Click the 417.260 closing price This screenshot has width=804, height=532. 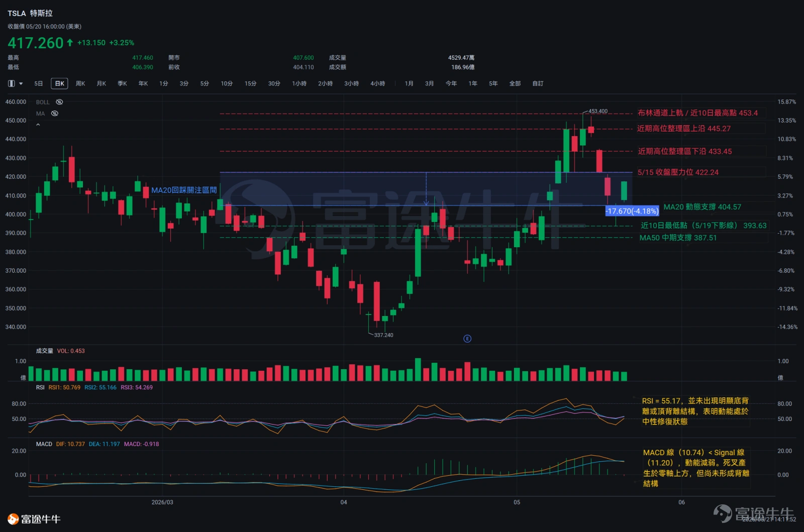[36, 43]
